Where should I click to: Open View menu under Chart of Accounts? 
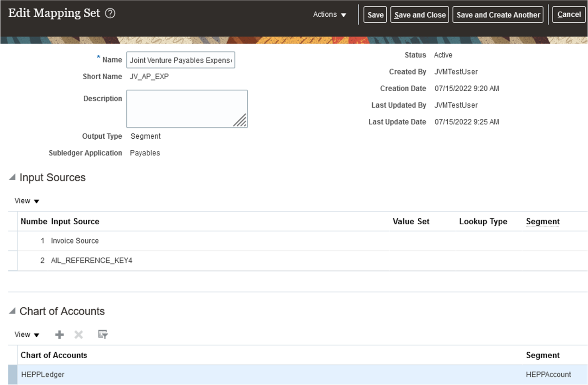[x=27, y=334]
